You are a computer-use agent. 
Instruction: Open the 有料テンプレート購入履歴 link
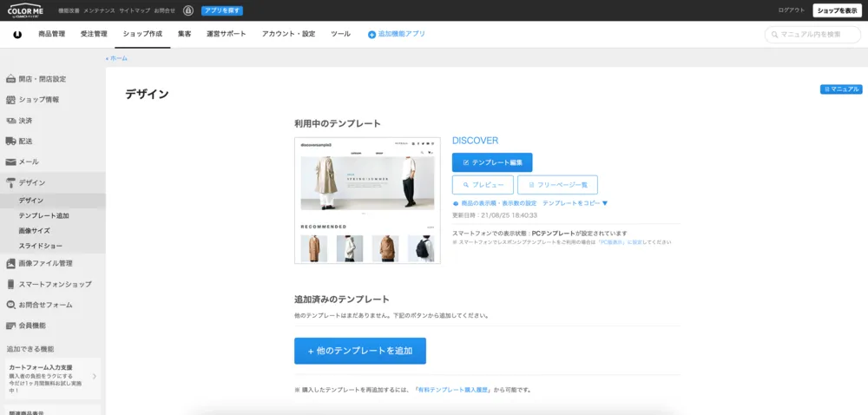pos(452,390)
